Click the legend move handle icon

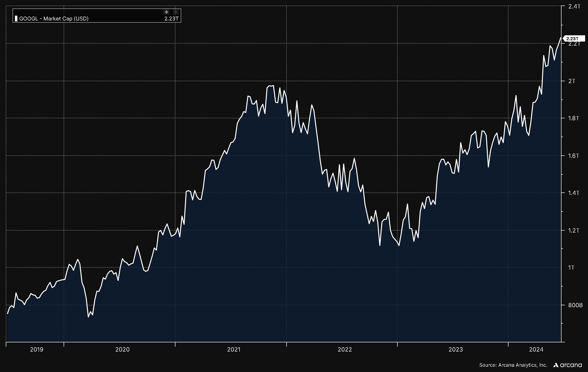[x=166, y=12]
